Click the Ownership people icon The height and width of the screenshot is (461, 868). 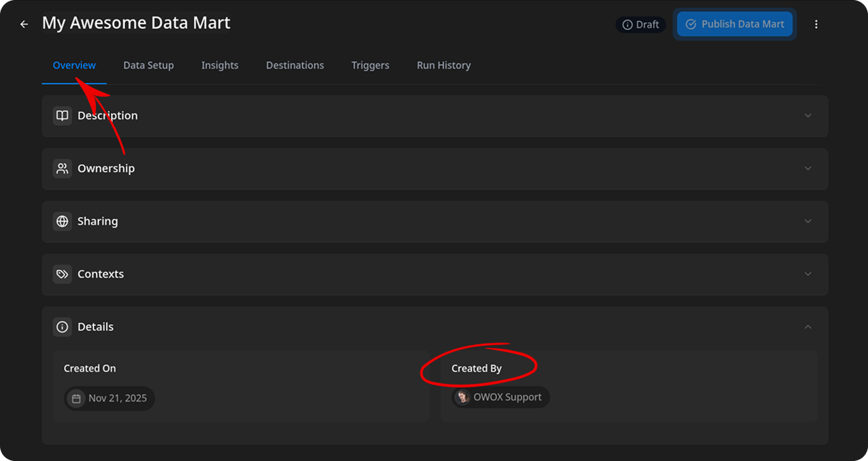point(62,169)
